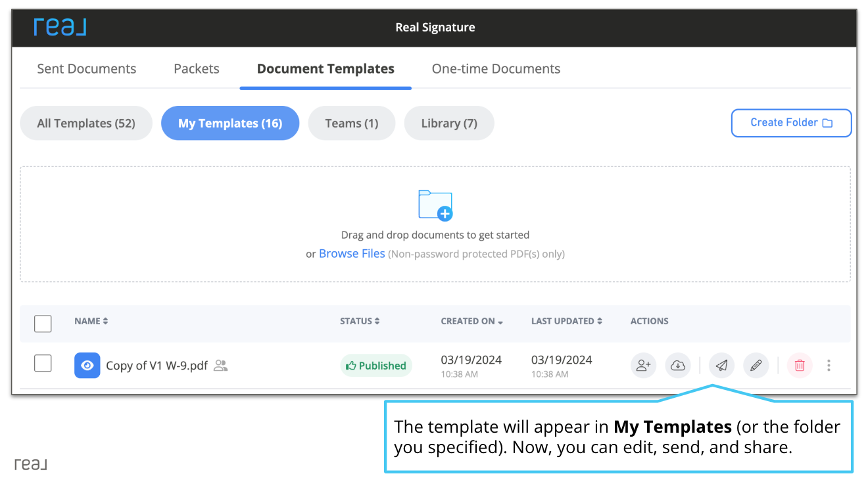Select the Document Templates tab
868x484 pixels.
tap(325, 68)
